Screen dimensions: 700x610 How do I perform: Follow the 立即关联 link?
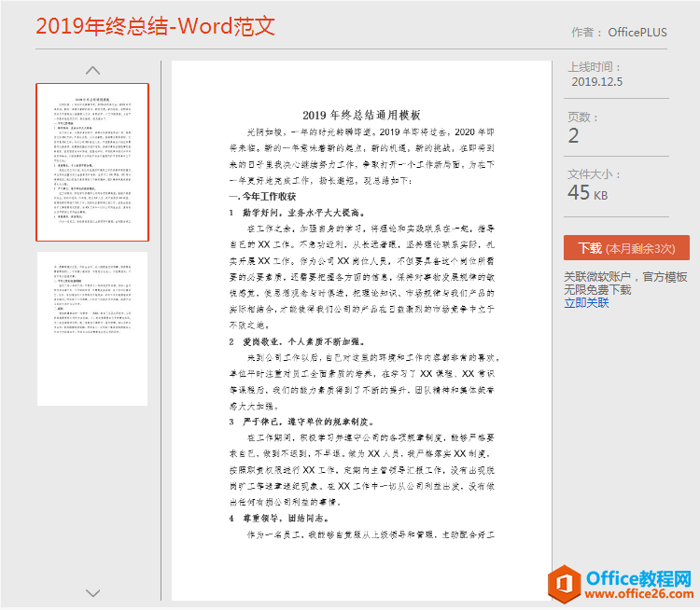[x=586, y=303]
